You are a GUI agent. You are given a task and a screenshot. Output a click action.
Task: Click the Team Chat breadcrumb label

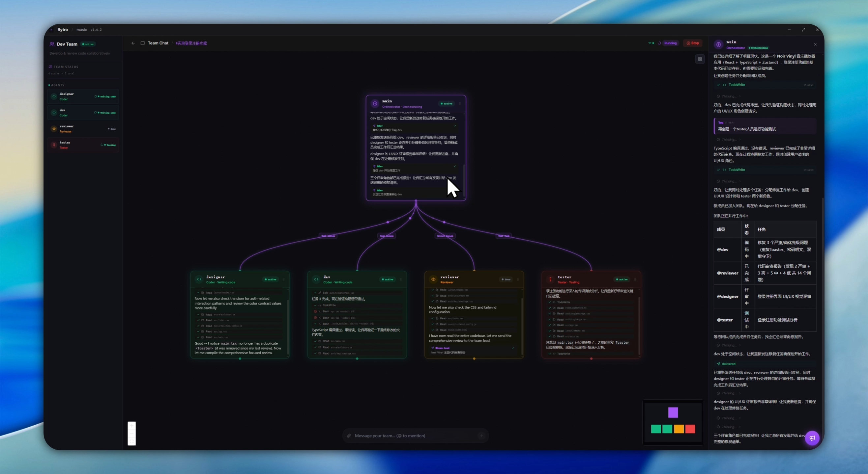[x=158, y=43]
